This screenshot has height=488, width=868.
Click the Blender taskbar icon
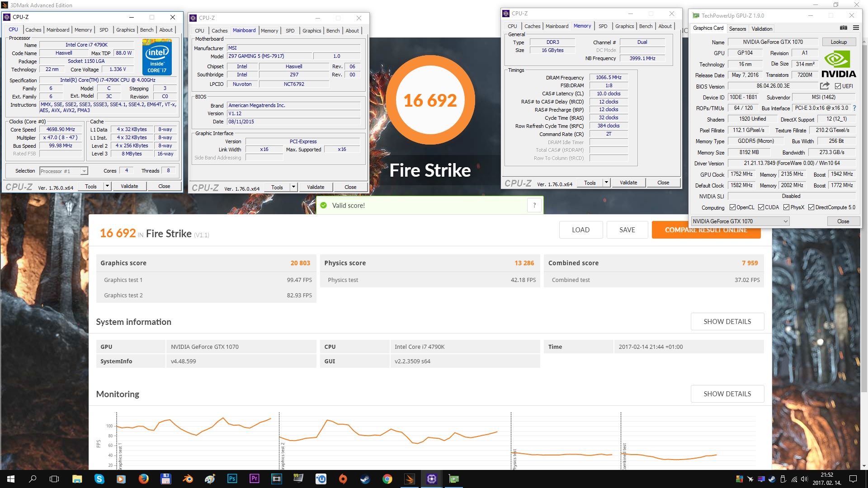(188, 479)
